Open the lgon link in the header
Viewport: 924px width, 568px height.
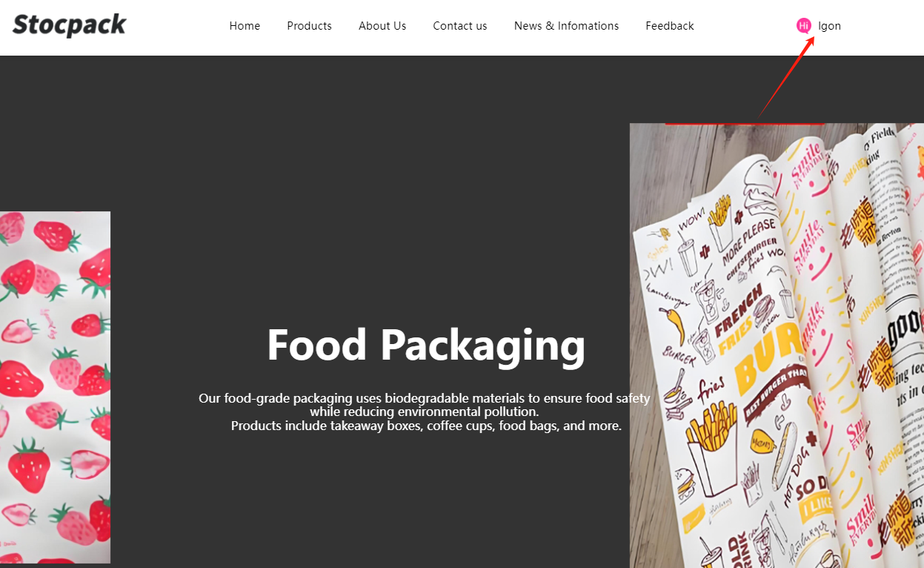click(x=829, y=26)
